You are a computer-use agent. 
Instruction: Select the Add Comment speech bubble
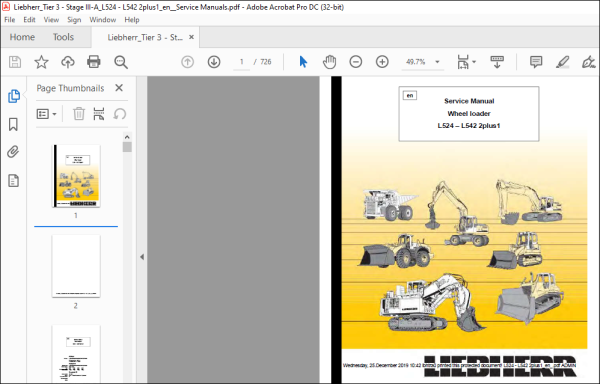536,62
